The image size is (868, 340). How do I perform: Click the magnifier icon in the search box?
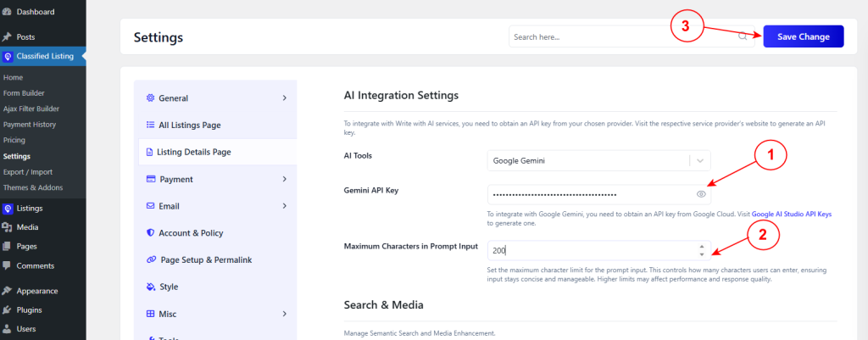(743, 36)
